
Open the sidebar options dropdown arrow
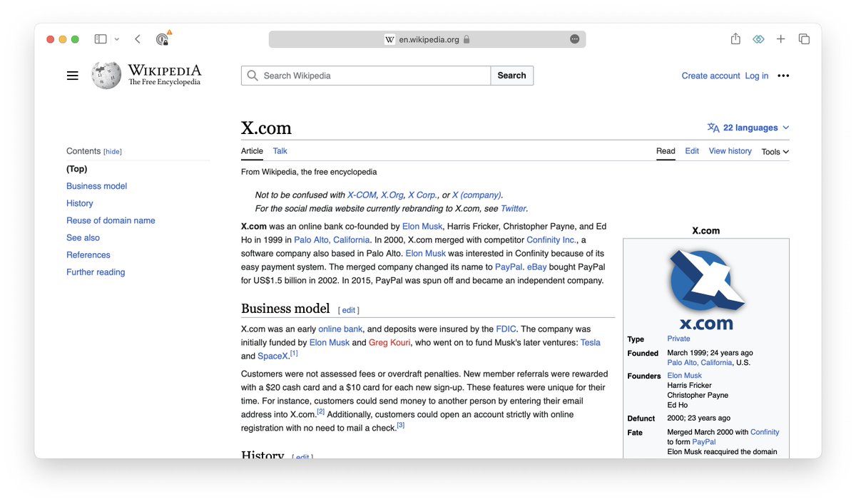tap(116, 39)
